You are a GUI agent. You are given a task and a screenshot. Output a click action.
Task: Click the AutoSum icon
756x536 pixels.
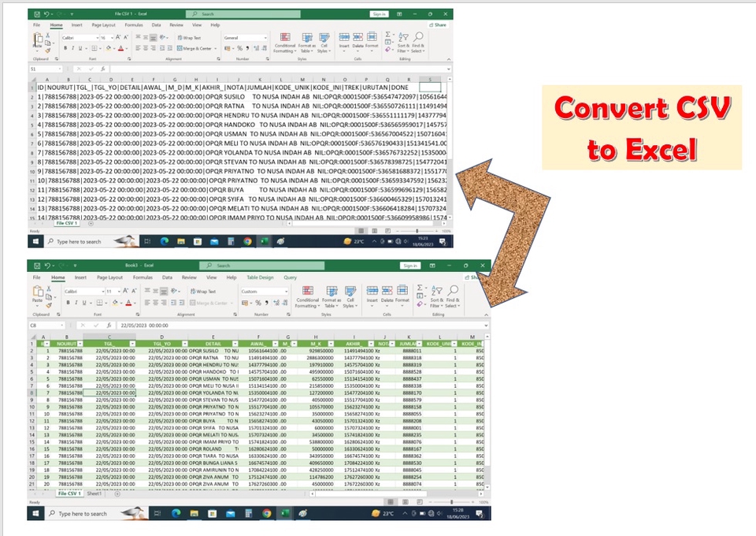pyautogui.click(x=419, y=287)
